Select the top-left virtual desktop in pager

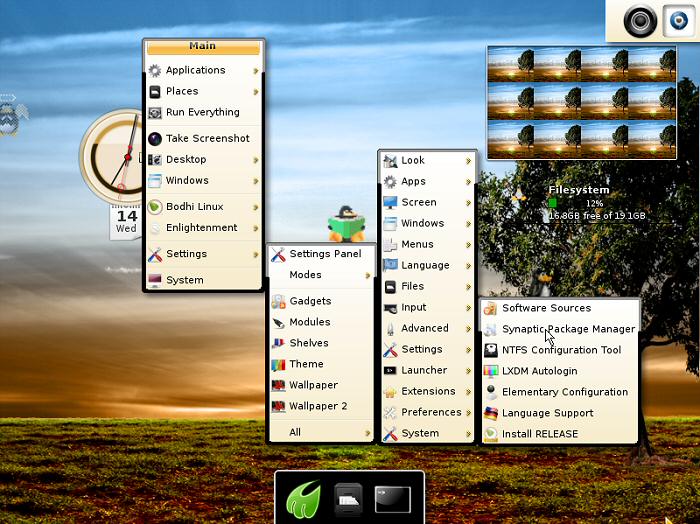[511, 65]
